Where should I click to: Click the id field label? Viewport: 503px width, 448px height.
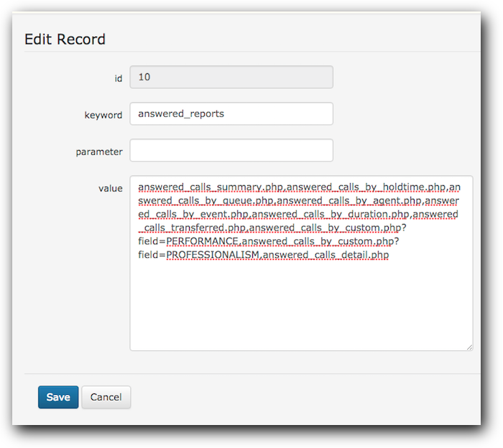pyautogui.click(x=119, y=78)
